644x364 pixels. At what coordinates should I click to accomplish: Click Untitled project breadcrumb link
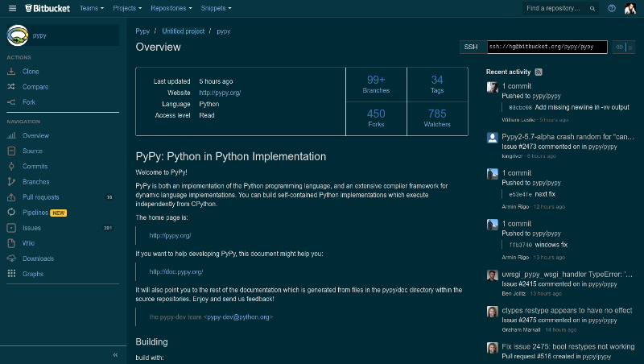[184, 31]
